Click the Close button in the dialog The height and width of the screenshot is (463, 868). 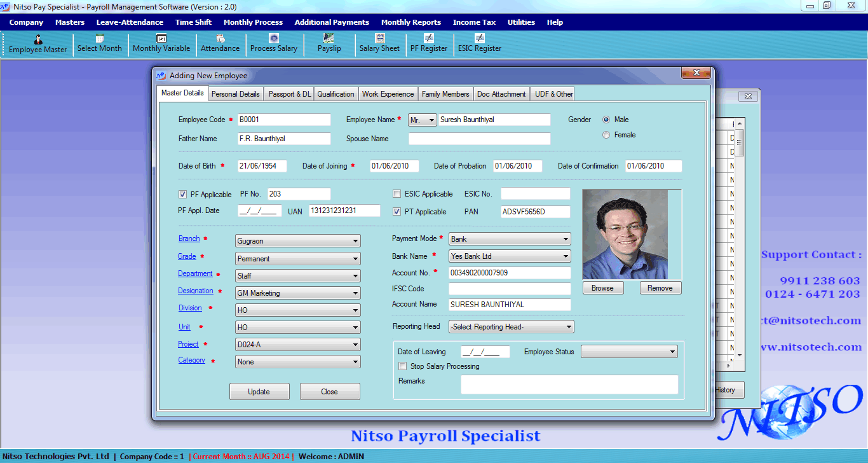(330, 392)
